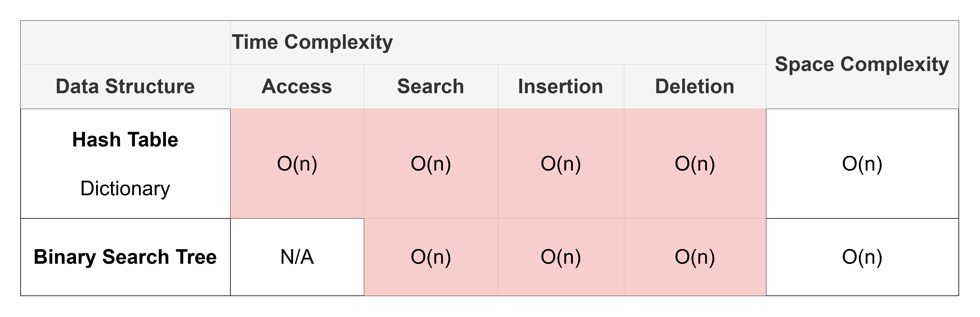This screenshot has height=317, width=980.
Task: Click the Data Structure column header
Action: coord(125,86)
